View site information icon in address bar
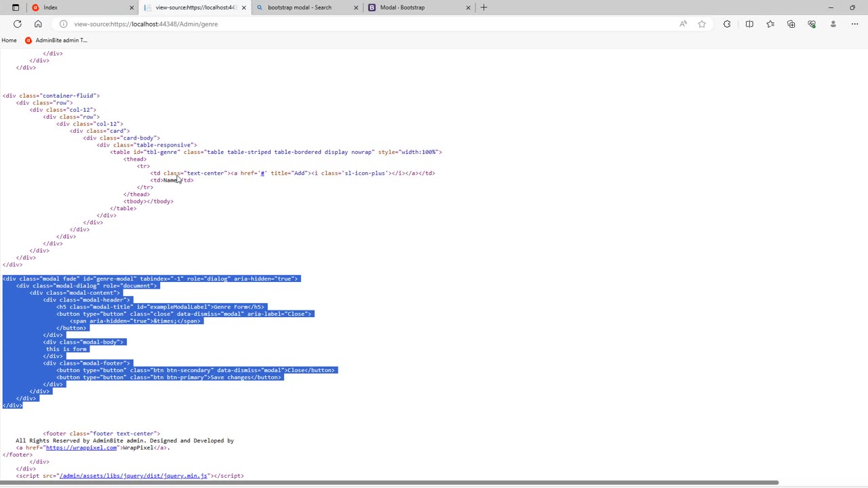The image size is (868, 488). tap(63, 24)
